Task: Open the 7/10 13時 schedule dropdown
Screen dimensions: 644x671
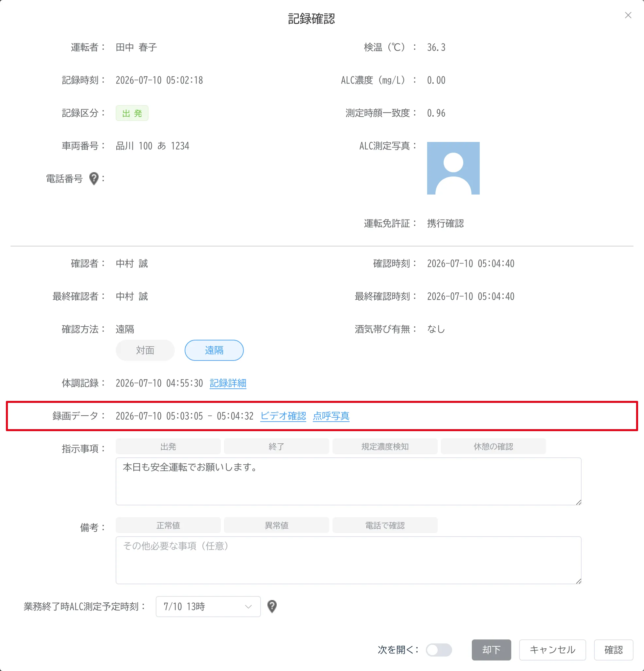Action: tap(208, 606)
